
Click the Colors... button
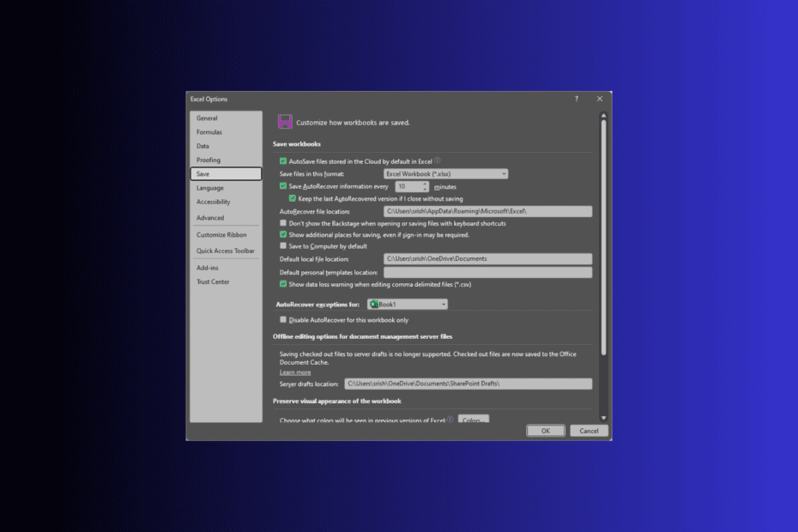point(473,420)
